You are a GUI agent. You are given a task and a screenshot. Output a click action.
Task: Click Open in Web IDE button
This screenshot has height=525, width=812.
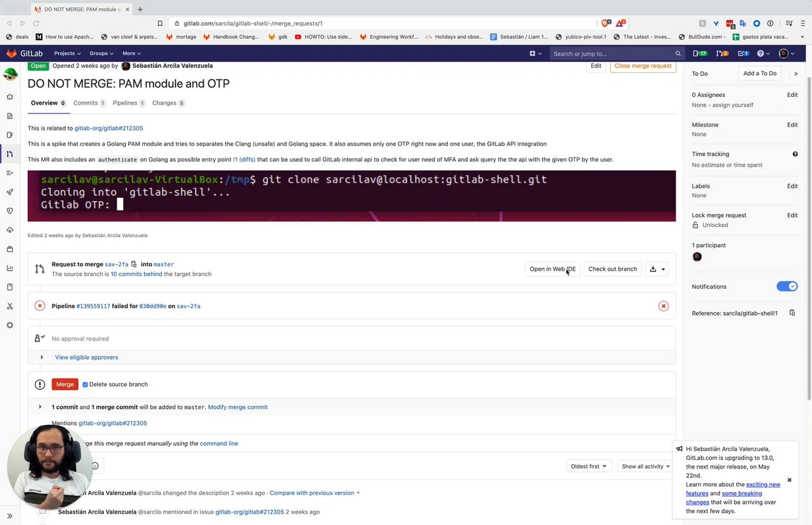point(553,269)
